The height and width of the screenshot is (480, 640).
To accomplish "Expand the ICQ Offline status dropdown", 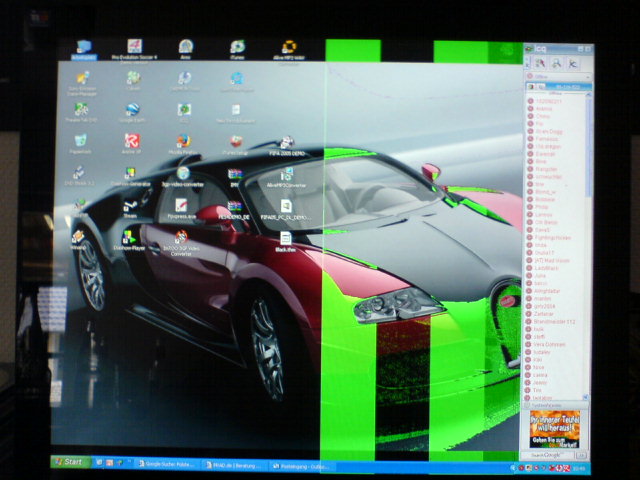I will tap(557, 76).
